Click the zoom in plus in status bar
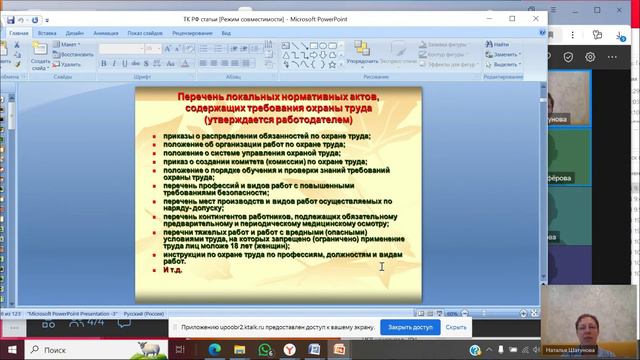 [523, 313]
